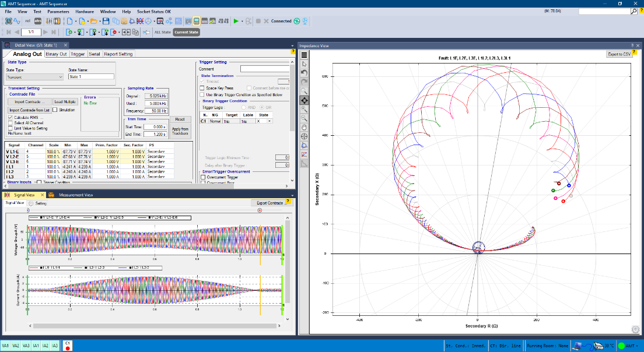Expand the State dropdown in trigger row C1
Image resolution: width=644 pixels, height=352 pixels.
(x=270, y=121)
